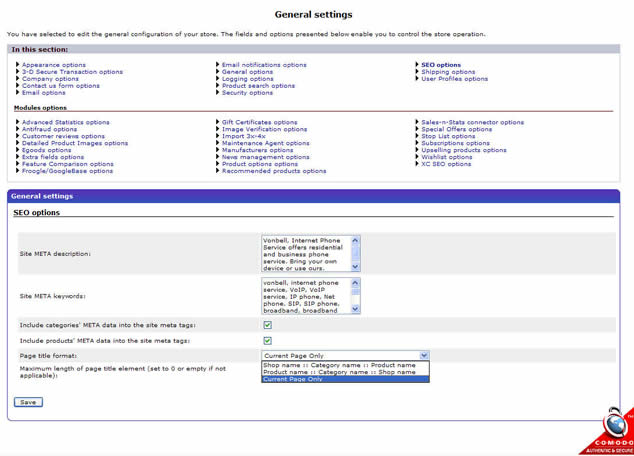Open Product options options link

pos(260,164)
